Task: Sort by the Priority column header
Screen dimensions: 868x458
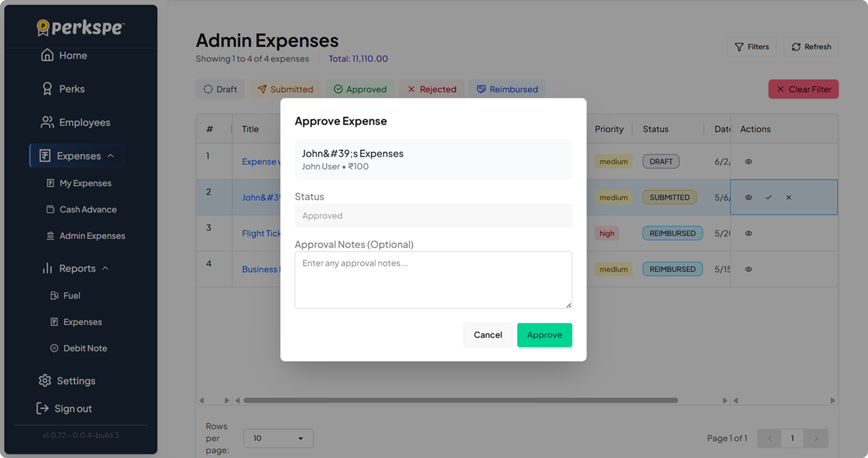Action: [609, 129]
